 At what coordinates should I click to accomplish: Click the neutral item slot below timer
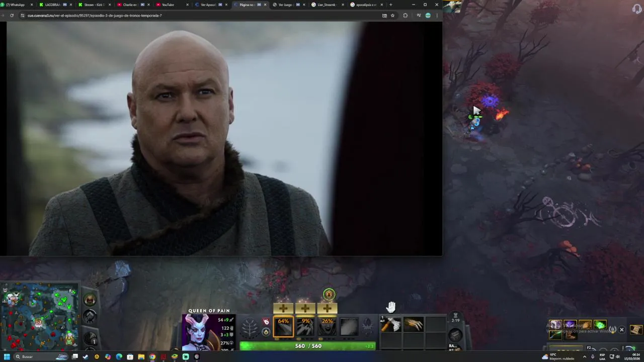(455, 335)
